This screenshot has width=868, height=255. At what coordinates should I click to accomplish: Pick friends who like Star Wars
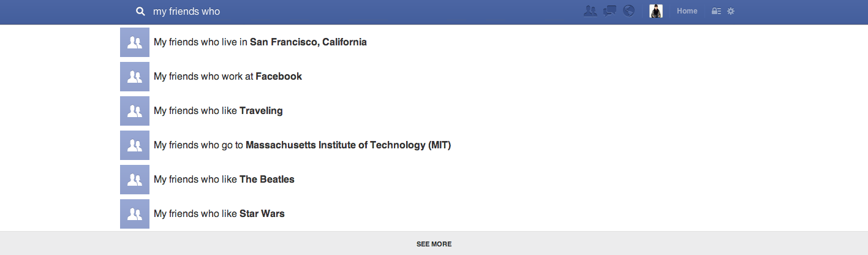pyautogui.click(x=219, y=214)
